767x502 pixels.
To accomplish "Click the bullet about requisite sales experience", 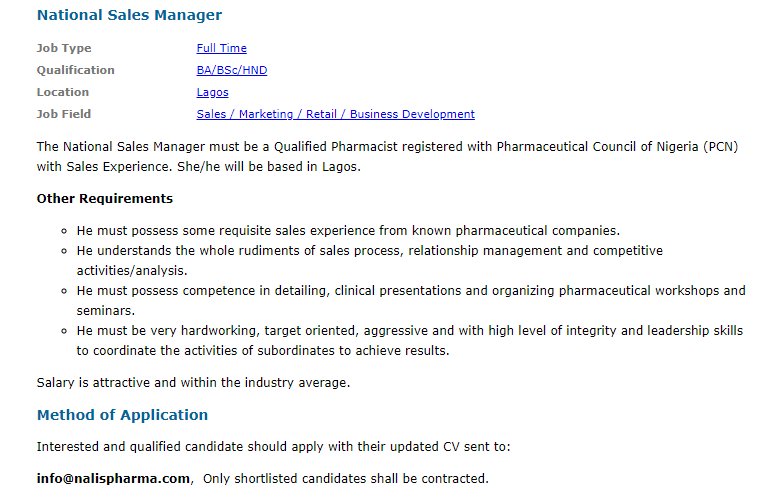I will pos(348,230).
